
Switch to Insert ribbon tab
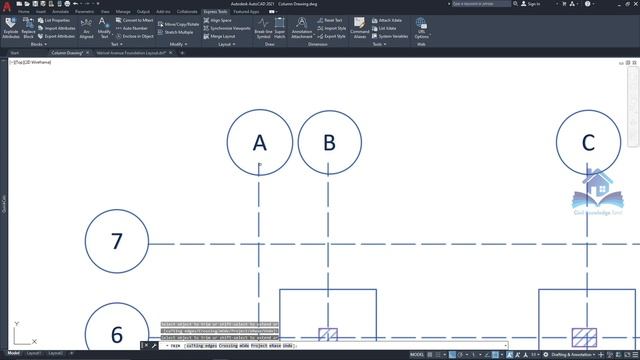41,12
